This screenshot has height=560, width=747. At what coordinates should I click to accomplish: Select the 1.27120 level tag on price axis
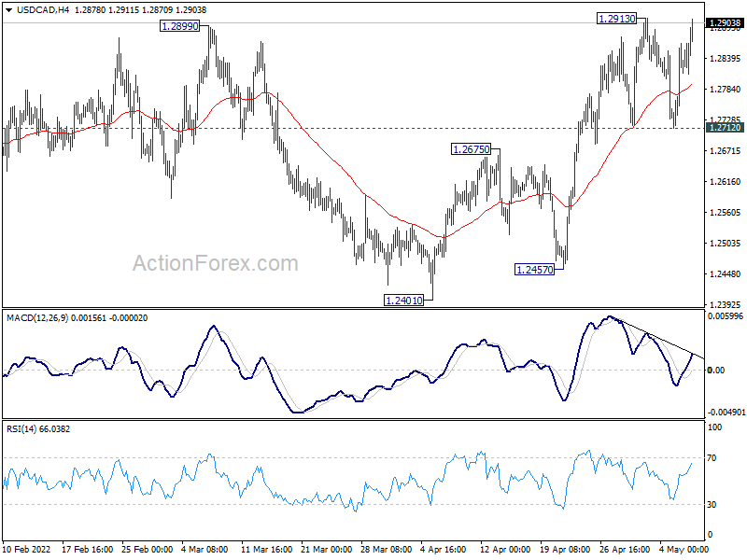point(726,127)
